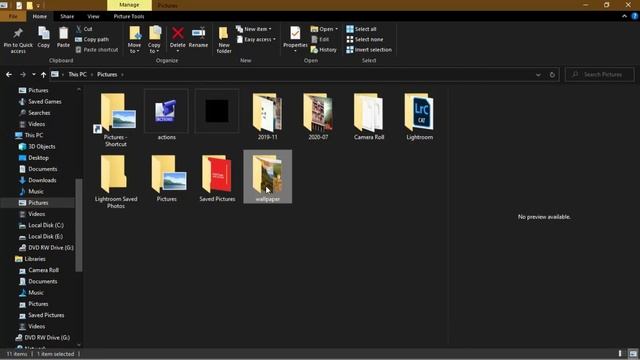Select the Lightroom folder
The width and height of the screenshot is (640, 360).
point(419,116)
